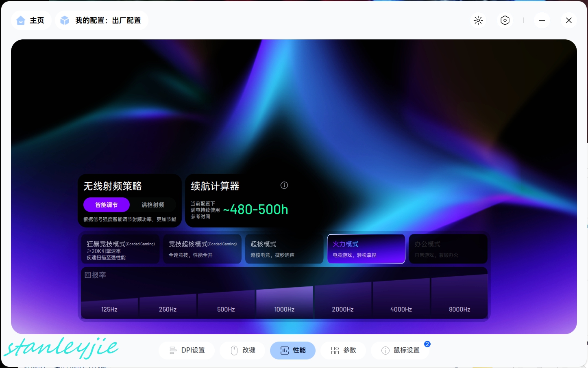
Task: Select 满格射频 RF strategy
Action: pos(153,205)
